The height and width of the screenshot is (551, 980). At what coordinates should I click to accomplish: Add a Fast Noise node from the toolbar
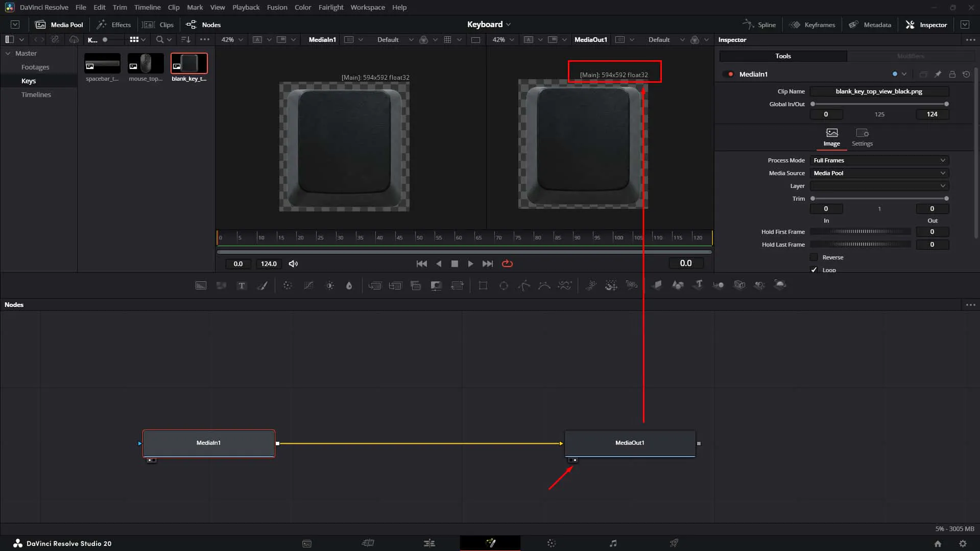pyautogui.click(x=221, y=285)
